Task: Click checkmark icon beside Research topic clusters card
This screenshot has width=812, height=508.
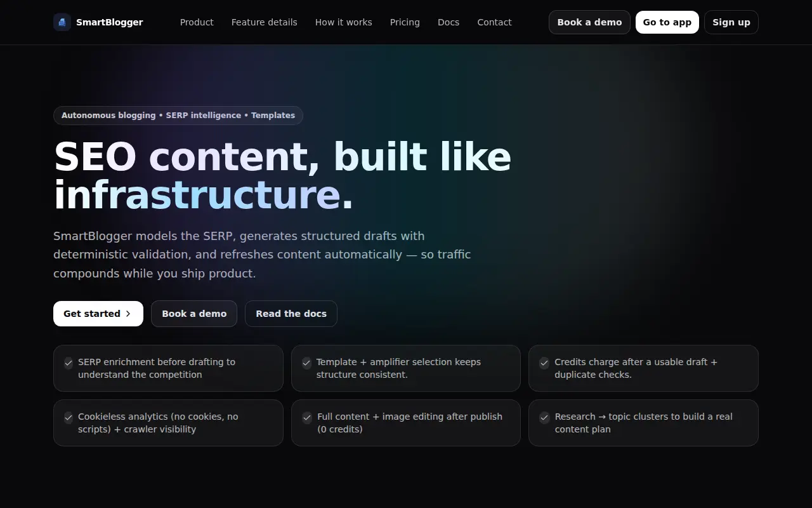Action: [544, 418]
